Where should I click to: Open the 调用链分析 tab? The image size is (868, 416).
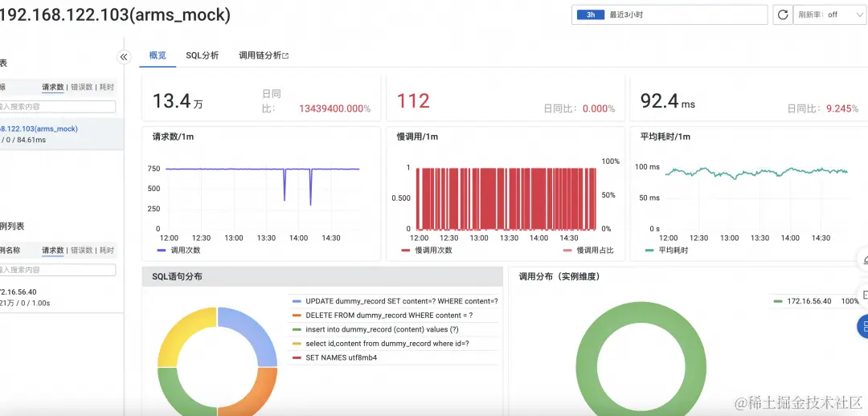[x=260, y=55]
